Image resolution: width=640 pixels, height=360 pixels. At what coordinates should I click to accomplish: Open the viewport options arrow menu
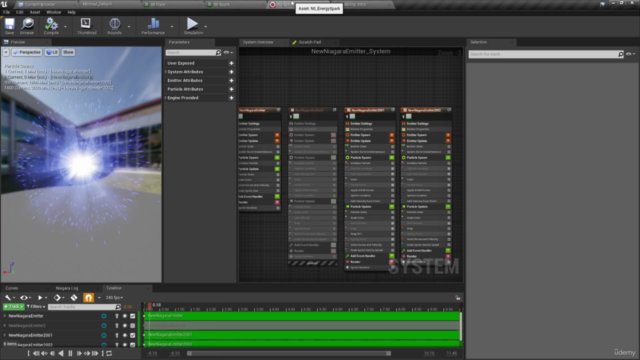pos(6,52)
